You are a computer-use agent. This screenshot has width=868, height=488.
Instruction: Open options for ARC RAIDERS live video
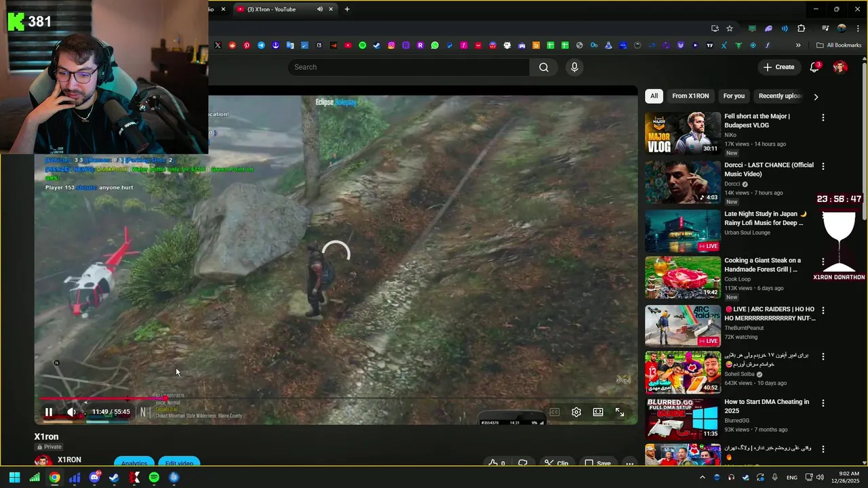coord(823,310)
